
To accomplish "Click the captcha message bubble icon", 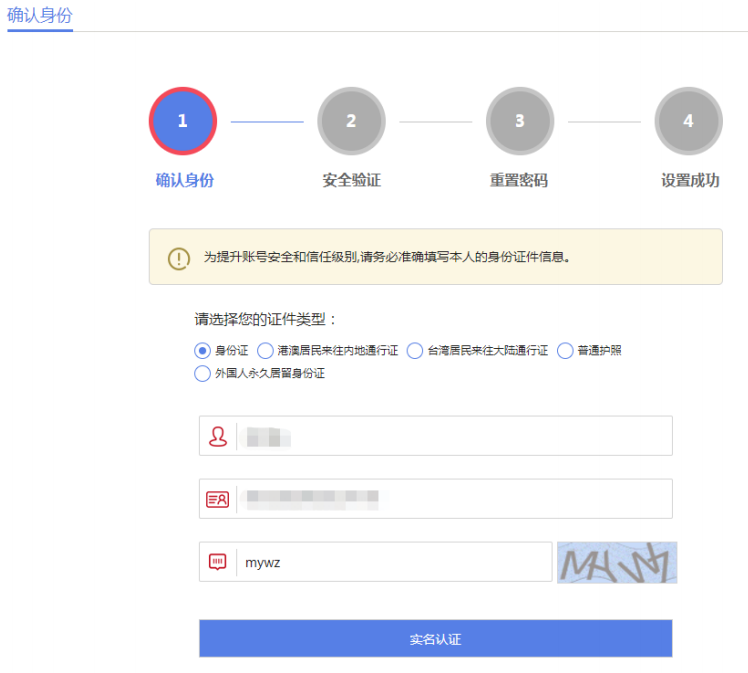I will click(x=217, y=562).
